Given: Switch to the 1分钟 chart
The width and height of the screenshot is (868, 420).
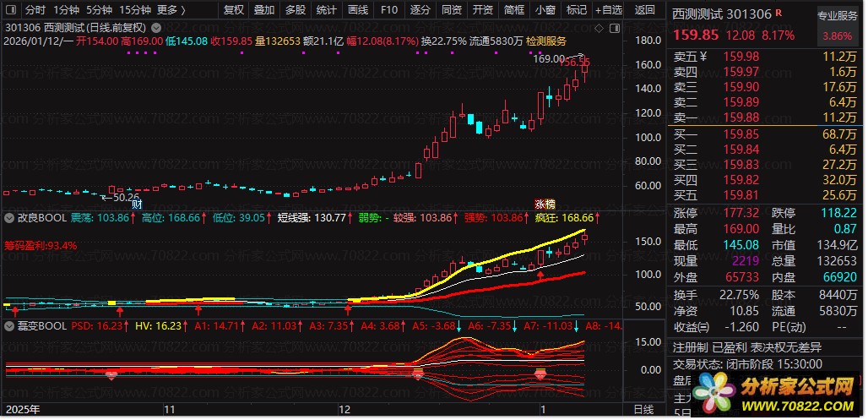Looking at the screenshot, I should click(x=67, y=9).
